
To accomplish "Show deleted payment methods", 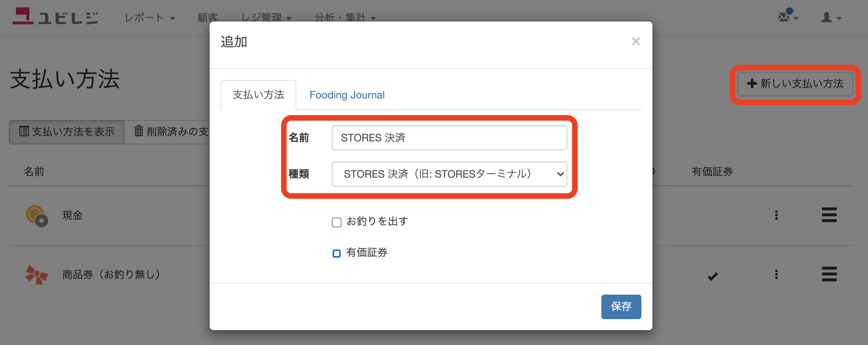I will [x=167, y=132].
